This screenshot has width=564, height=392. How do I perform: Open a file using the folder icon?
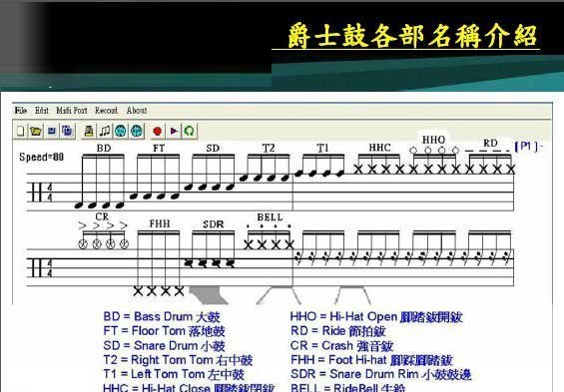point(36,131)
